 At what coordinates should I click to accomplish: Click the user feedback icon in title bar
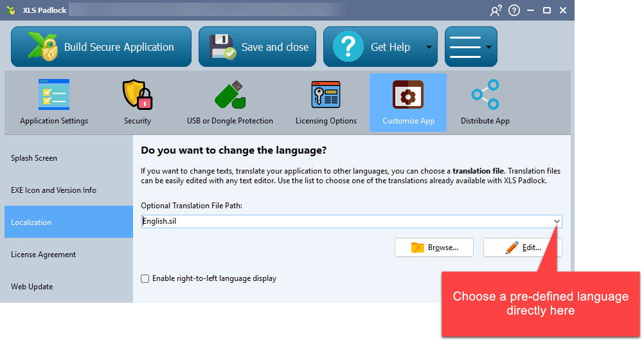click(x=496, y=10)
